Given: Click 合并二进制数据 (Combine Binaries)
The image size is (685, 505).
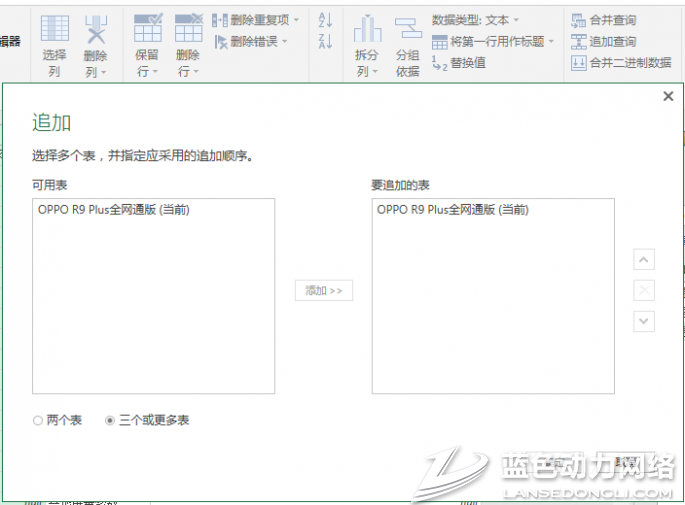Looking at the screenshot, I should point(620,62).
